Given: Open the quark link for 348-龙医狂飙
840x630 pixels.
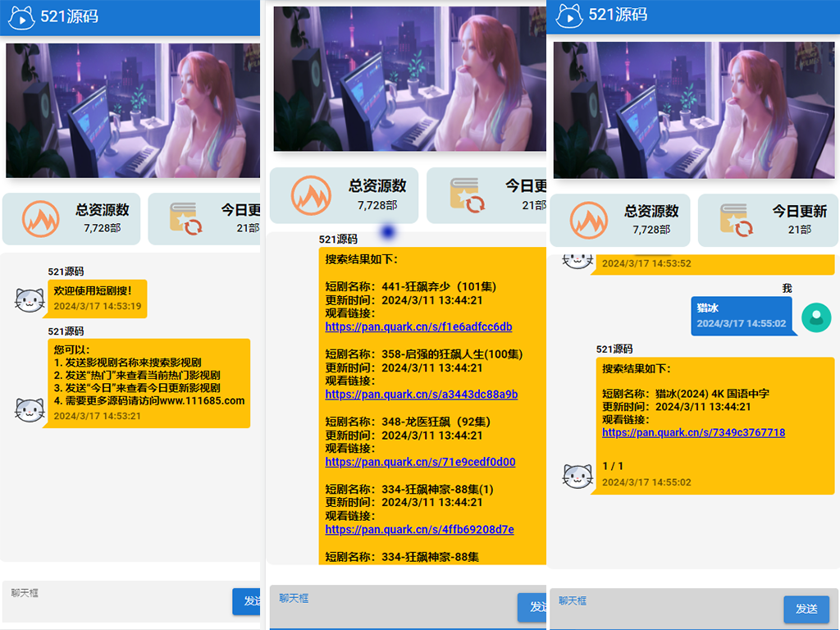Looking at the screenshot, I should [x=420, y=462].
